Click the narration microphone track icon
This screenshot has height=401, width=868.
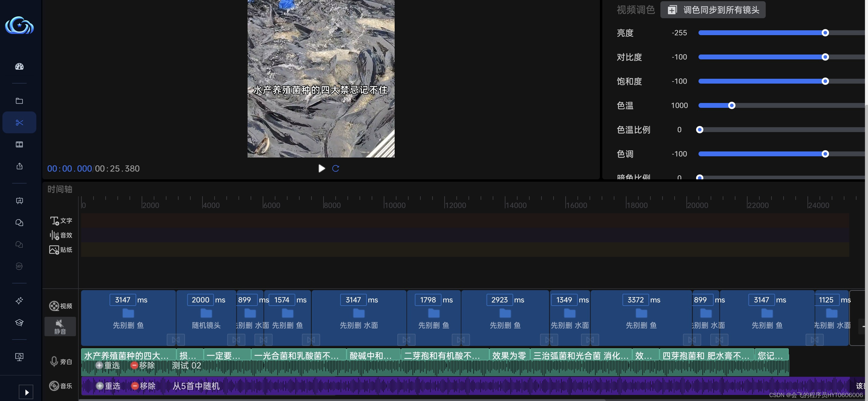point(54,362)
